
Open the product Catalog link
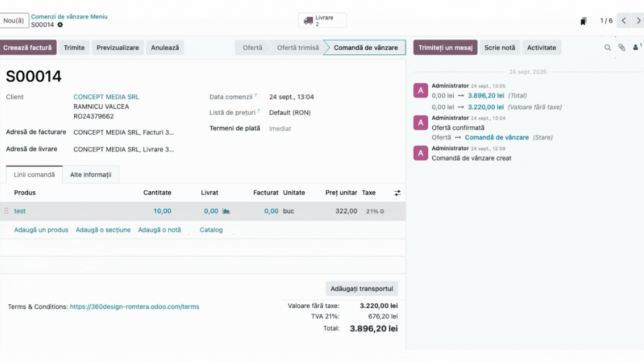pos(211,230)
